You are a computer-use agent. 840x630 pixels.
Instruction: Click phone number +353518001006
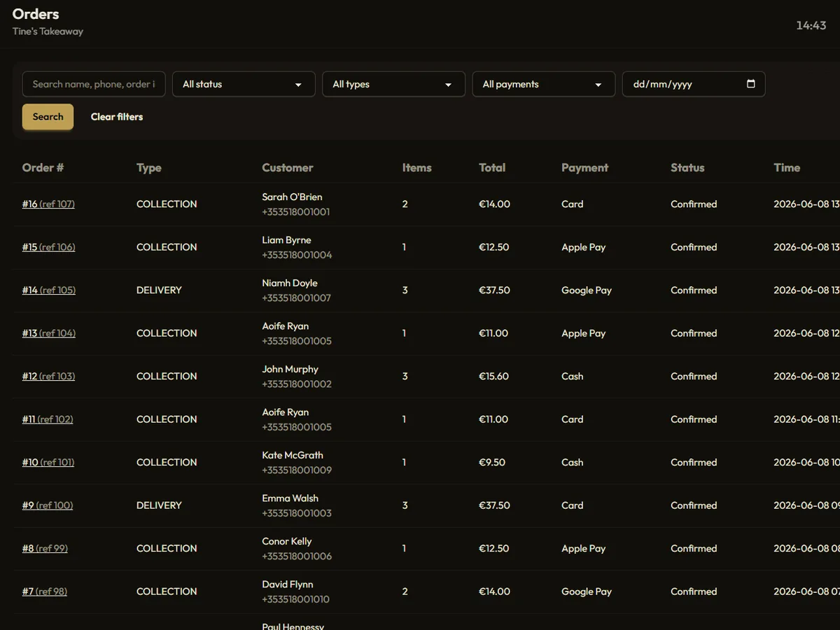[x=297, y=556]
